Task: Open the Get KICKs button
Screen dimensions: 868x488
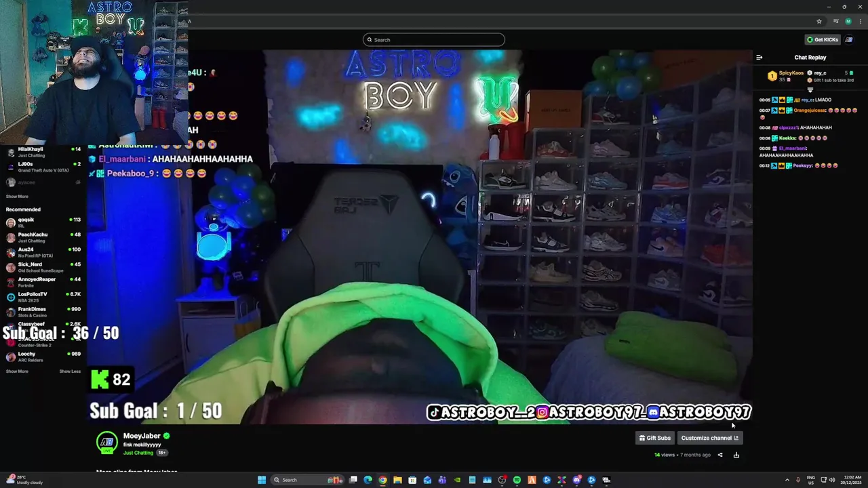Action: pos(823,40)
